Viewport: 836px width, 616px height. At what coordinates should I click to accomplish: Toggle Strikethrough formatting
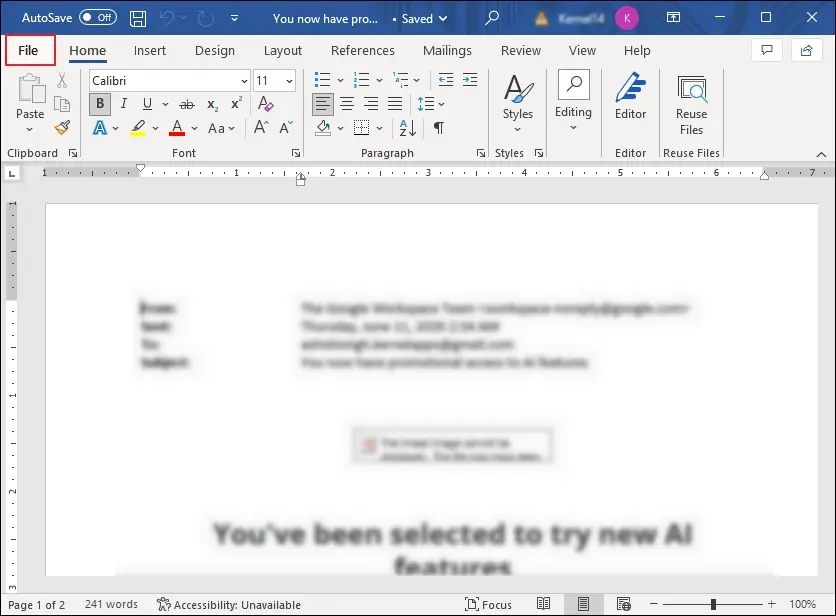coord(187,105)
